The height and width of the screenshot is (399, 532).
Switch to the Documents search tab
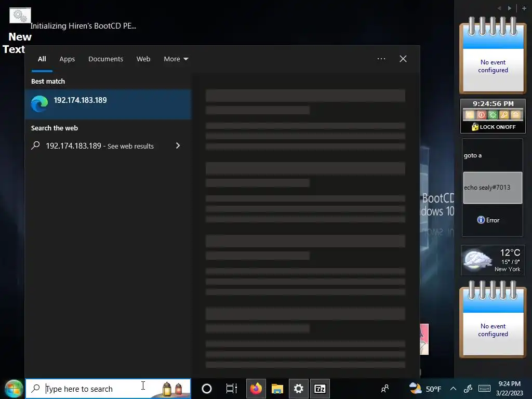[x=105, y=59]
